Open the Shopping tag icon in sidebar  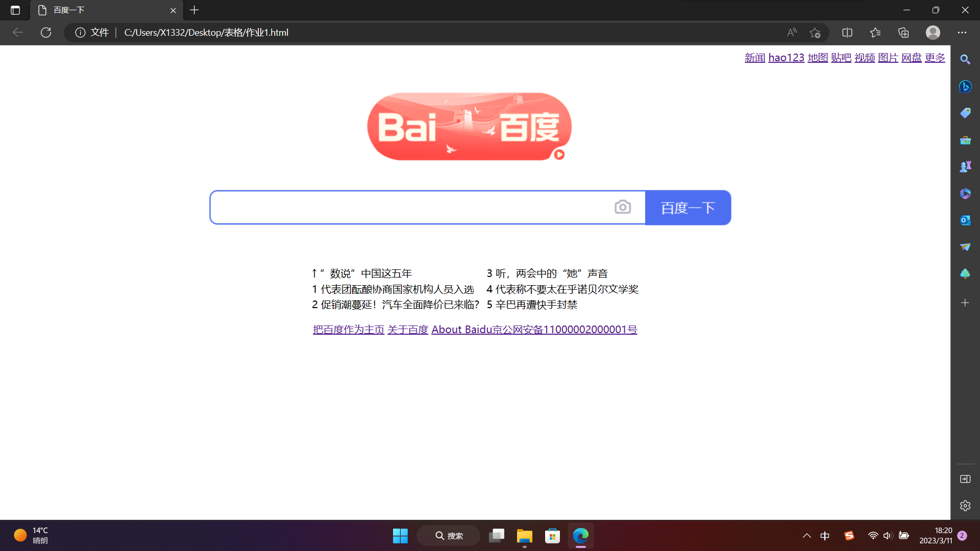pyautogui.click(x=965, y=113)
